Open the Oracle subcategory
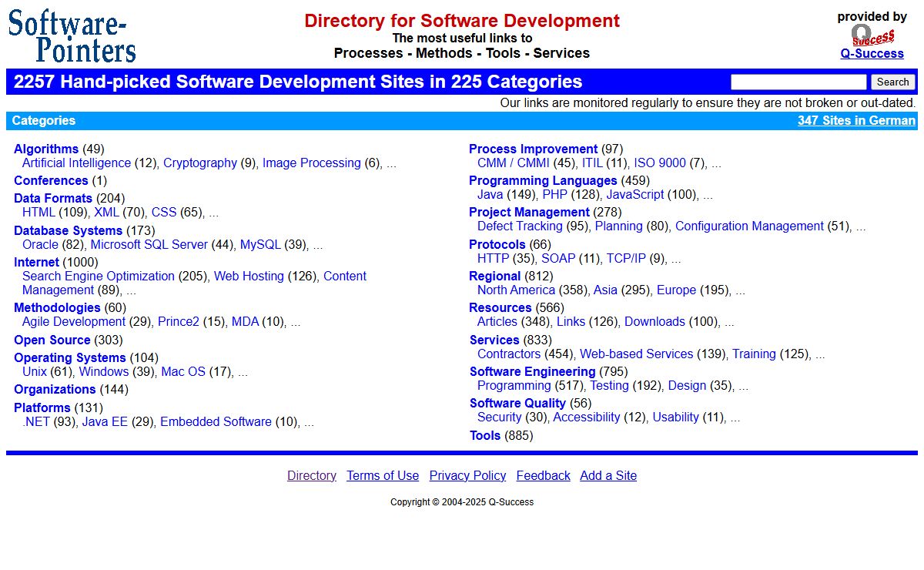 click(x=40, y=245)
